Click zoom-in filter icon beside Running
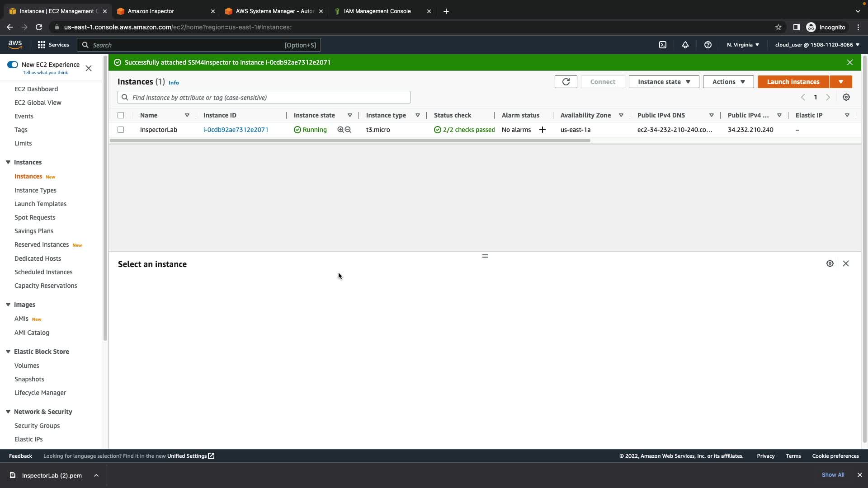868x488 pixels. [340, 130]
